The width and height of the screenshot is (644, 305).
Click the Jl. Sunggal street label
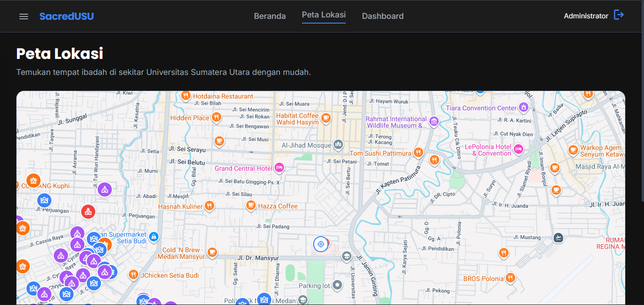point(73,119)
